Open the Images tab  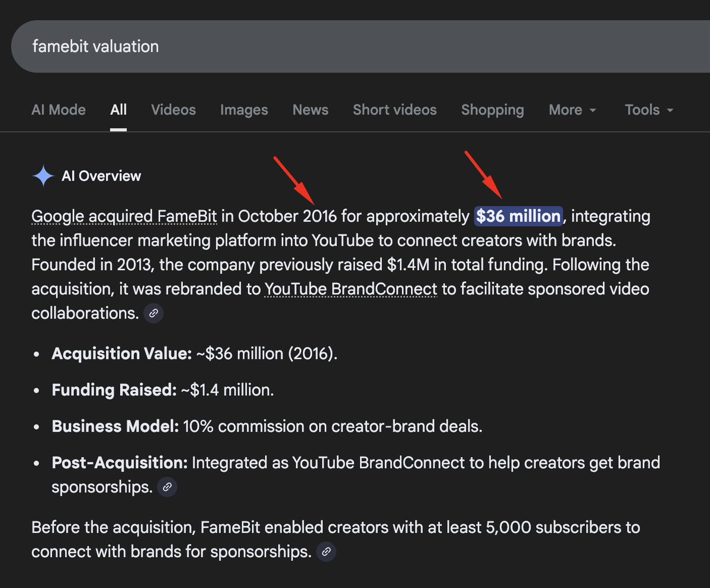(244, 110)
